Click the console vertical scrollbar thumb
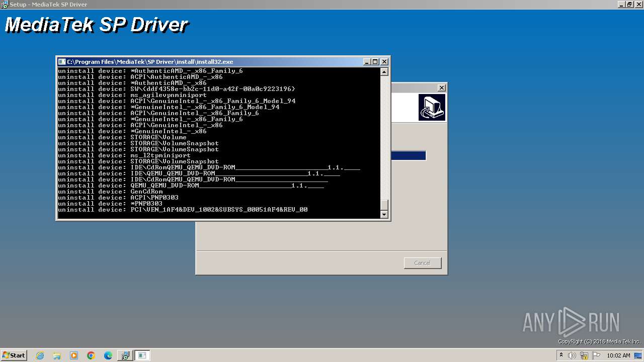644x362 pixels. pyautogui.click(x=384, y=205)
